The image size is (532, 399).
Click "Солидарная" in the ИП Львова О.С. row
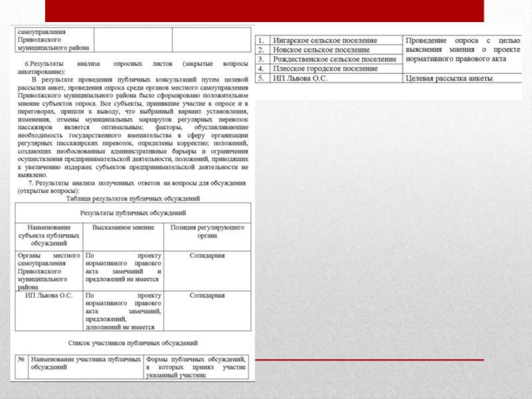click(x=207, y=295)
